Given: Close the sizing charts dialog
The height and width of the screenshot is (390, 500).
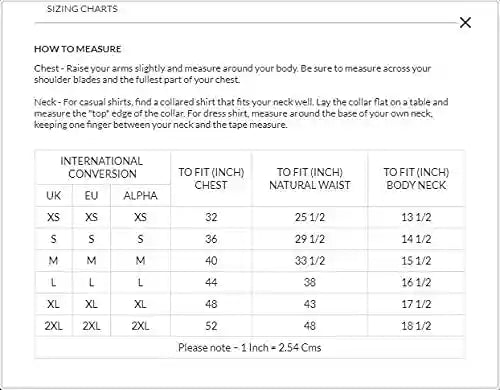Looking at the screenshot, I should coord(465,23).
